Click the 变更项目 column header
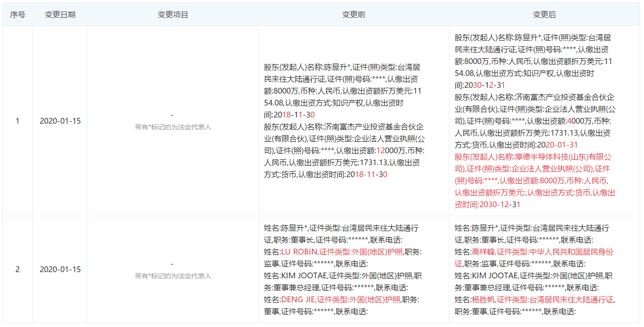The height and width of the screenshot is (327, 644). tap(173, 14)
